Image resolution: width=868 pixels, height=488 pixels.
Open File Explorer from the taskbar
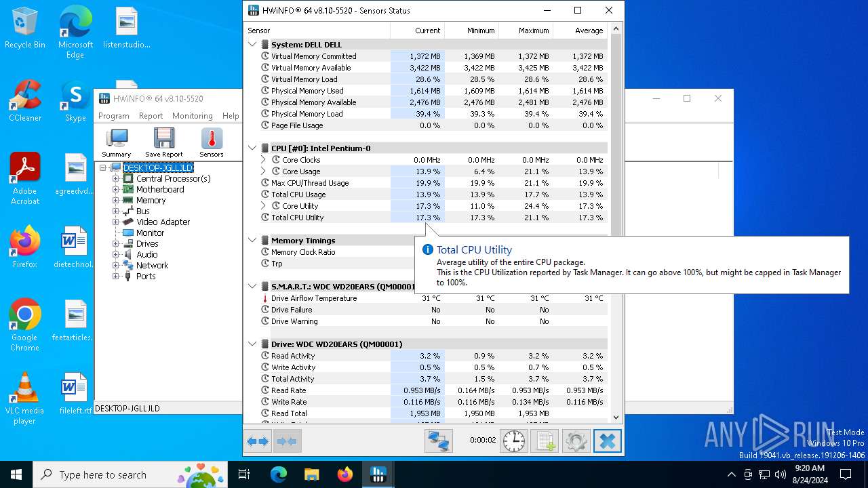point(311,474)
